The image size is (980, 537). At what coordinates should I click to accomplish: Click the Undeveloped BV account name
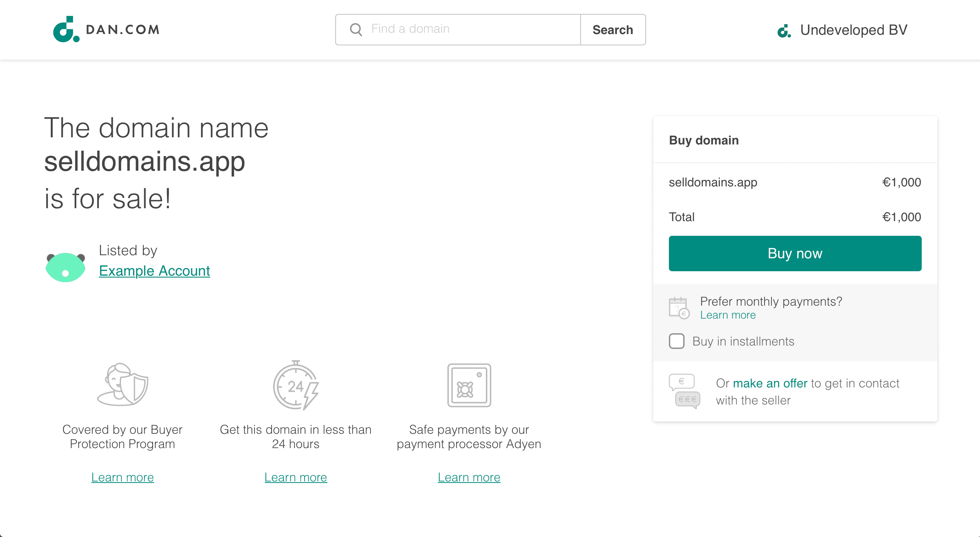[854, 30]
